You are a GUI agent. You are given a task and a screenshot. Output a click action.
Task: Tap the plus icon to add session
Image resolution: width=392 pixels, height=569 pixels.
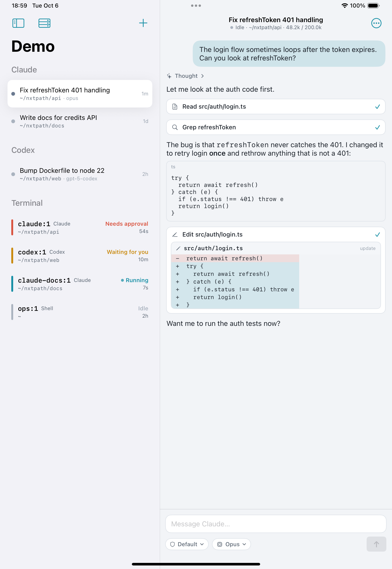(x=143, y=23)
